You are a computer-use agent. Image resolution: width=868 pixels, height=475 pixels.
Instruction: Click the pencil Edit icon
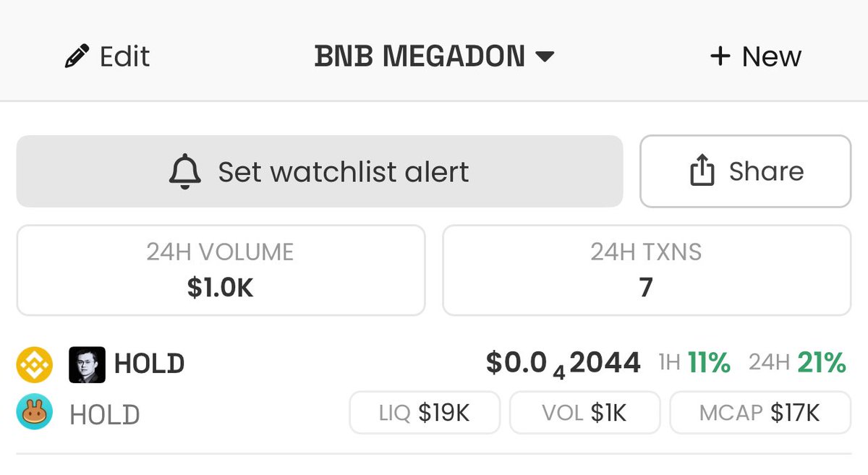click(77, 56)
